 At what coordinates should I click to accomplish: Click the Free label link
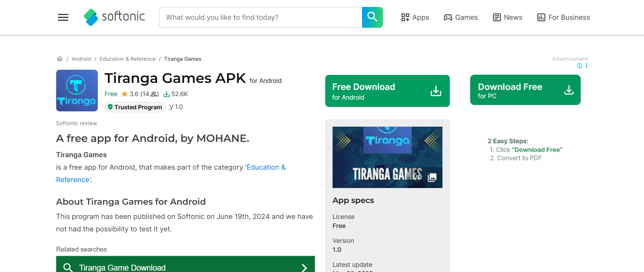pyautogui.click(x=111, y=94)
